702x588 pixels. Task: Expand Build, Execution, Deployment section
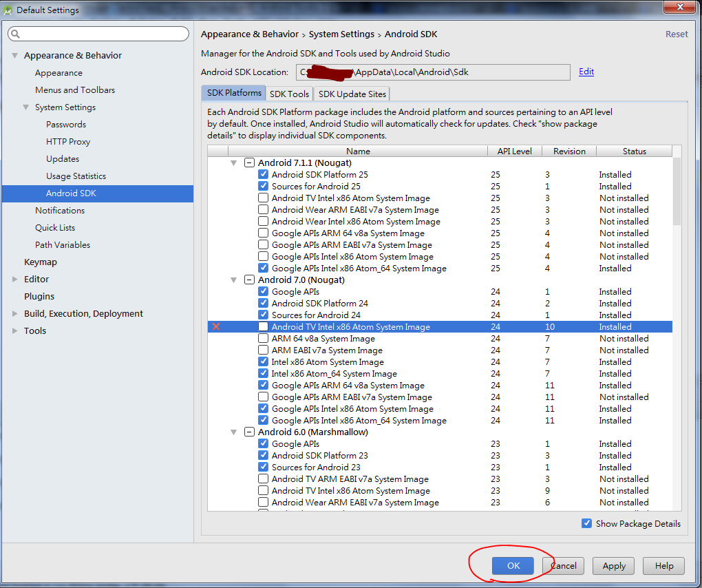14,313
